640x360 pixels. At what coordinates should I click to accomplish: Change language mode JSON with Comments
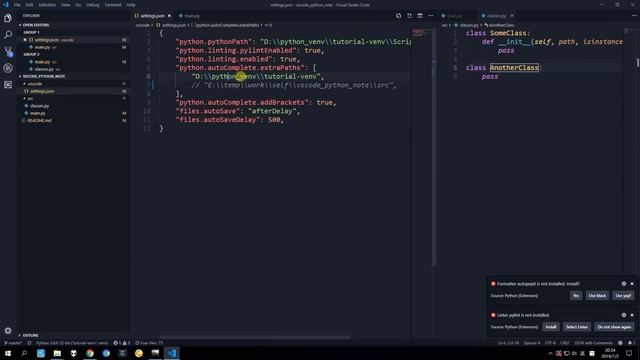click(x=593, y=343)
